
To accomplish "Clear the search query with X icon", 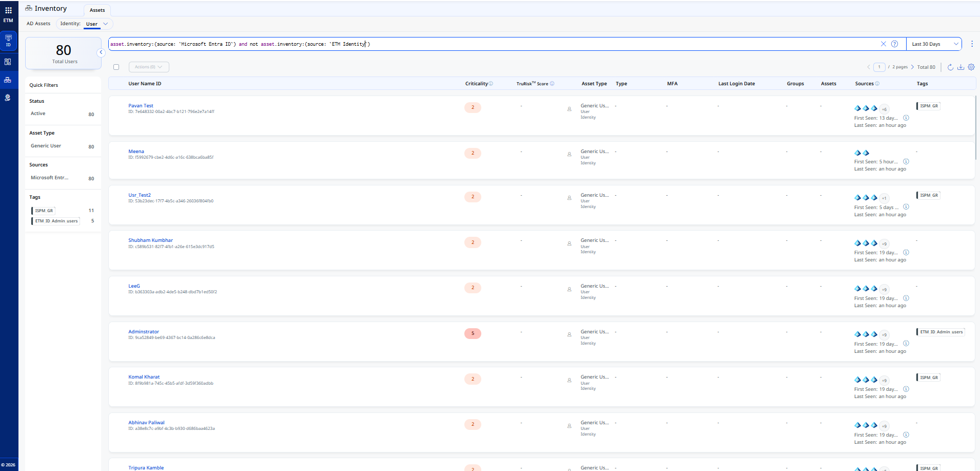I will click(884, 44).
